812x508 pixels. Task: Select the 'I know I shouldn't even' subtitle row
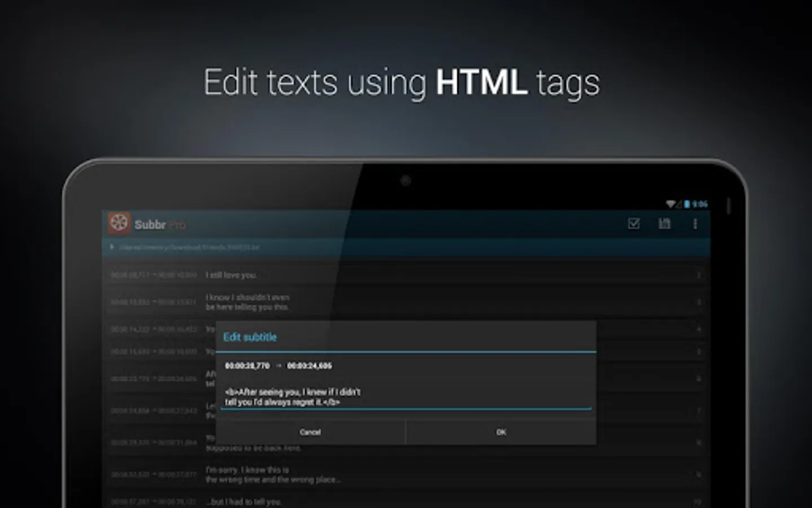click(406, 302)
